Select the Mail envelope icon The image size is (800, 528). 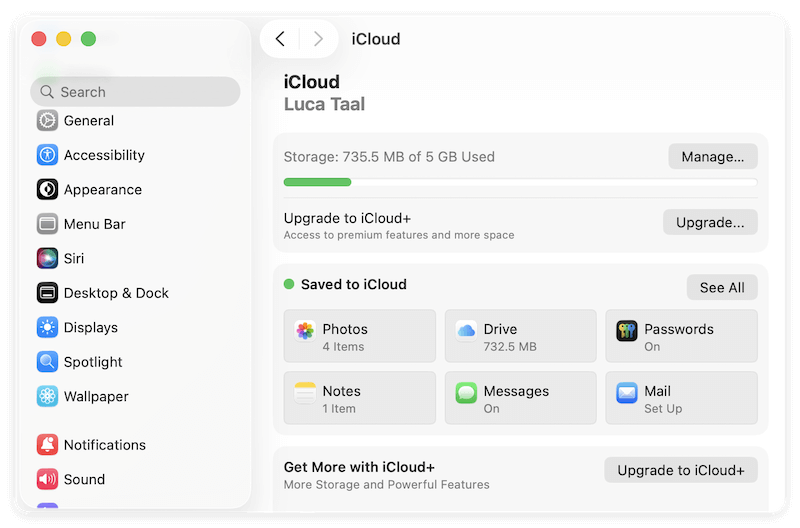pyautogui.click(x=627, y=392)
